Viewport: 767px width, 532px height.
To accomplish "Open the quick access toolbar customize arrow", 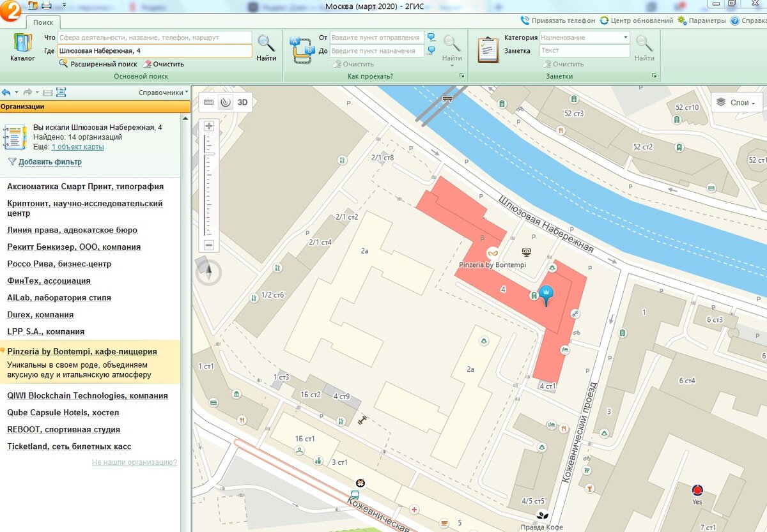I will 64,5.
